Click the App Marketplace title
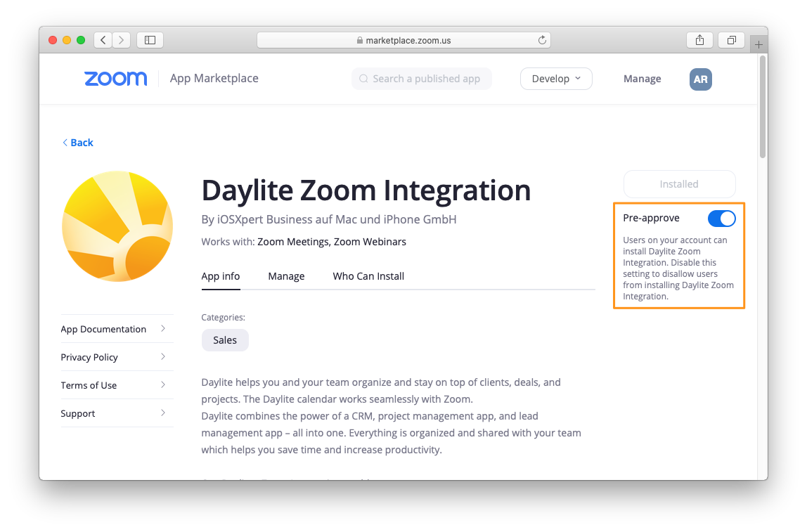The image size is (807, 532). pos(214,78)
